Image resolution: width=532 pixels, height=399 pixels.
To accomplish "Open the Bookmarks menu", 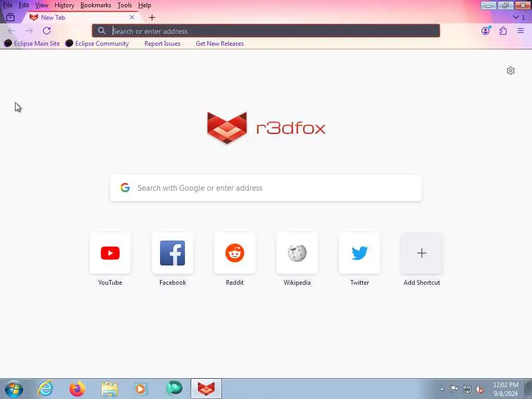I will click(x=96, y=5).
